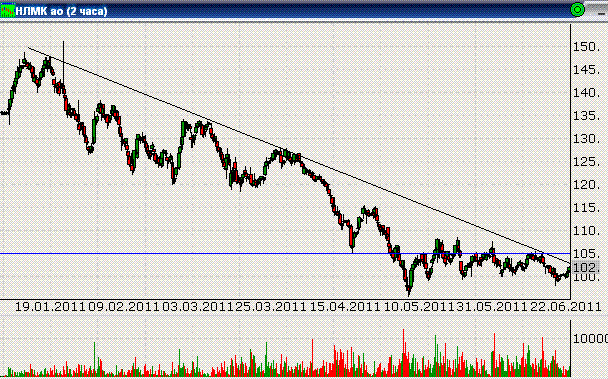Click the 15.04.2011 date label
This screenshot has width=608, height=379.
345,307
